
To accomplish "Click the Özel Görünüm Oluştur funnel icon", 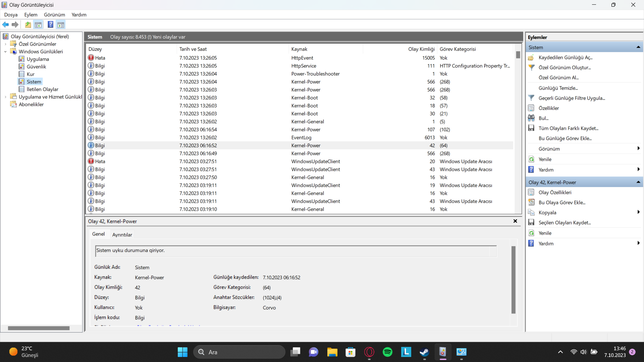I will 531,67.
